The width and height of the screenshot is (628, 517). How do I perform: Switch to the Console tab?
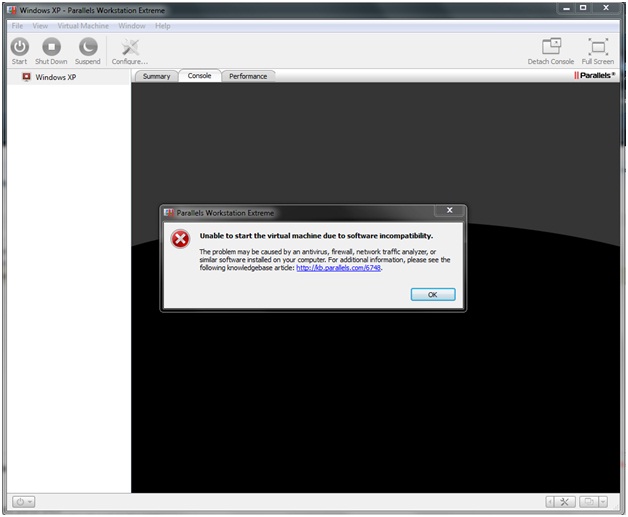(199, 76)
